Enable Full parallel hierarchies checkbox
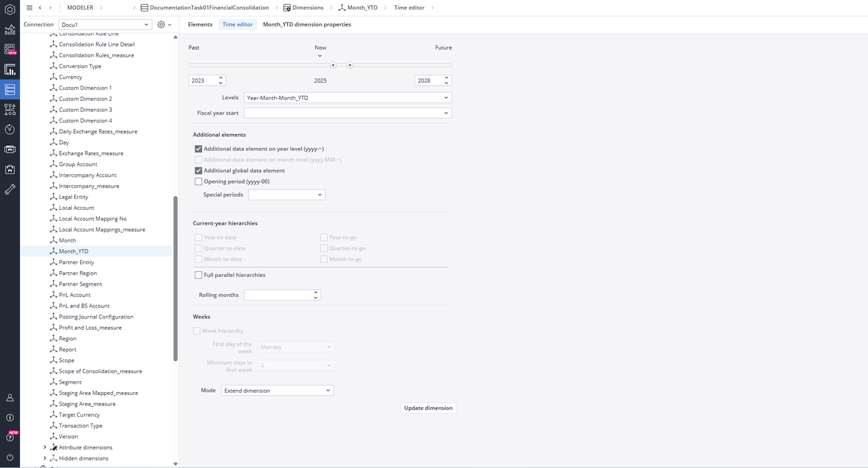This screenshot has width=868, height=468. 198,275
